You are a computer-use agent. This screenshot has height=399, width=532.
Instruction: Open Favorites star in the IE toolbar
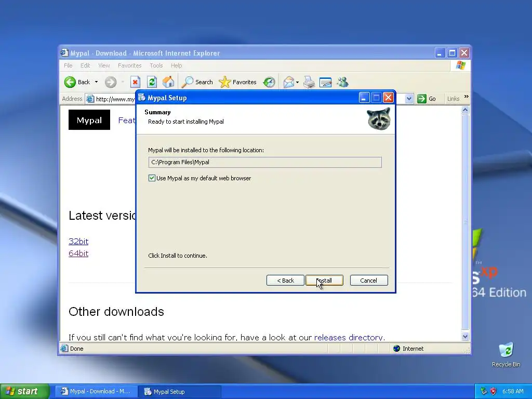pos(237,82)
